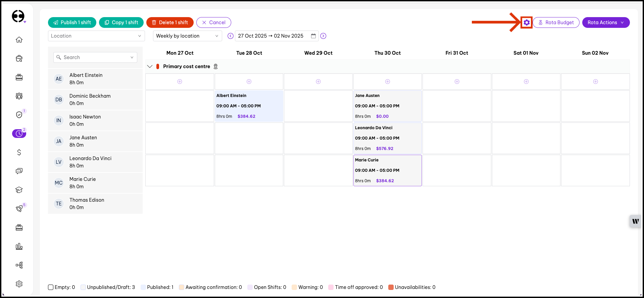Open Rota Actions menu
644x298 pixels.
[605, 22]
